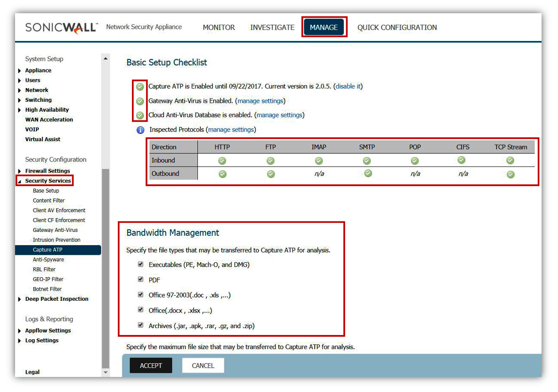Image resolution: width=558 pixels, height=392 pixels.
Task: Click the Inspected Protocols info icon
Action: coord(141,130)
